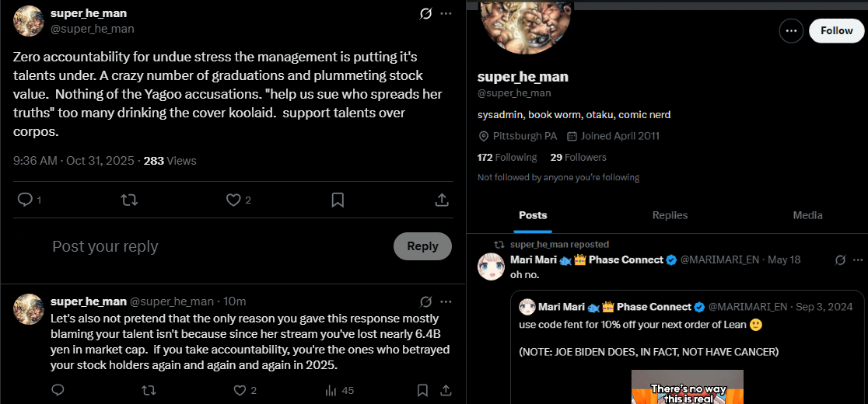The width and height of the screenshot is (868, 404).
Task: Follow super_he_man profile
Action: coord(836,30)
